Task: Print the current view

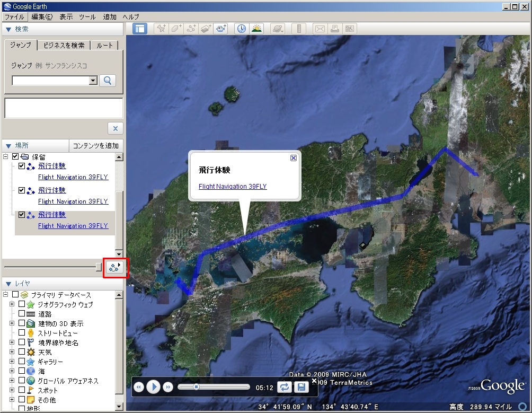Action: 334,29
